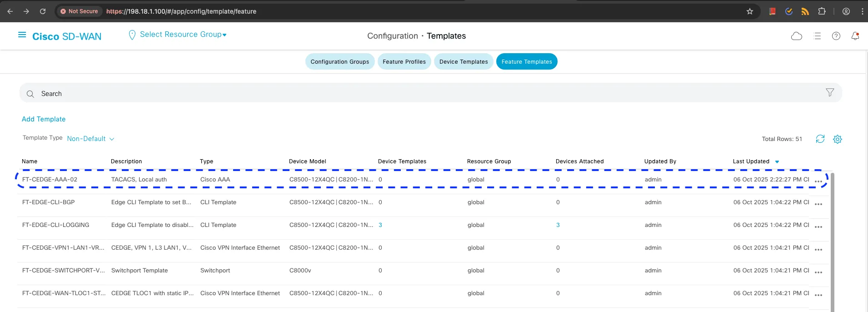Click the browser address bar URL
This screenshot has width=868, height=312.
click(181, 11)
